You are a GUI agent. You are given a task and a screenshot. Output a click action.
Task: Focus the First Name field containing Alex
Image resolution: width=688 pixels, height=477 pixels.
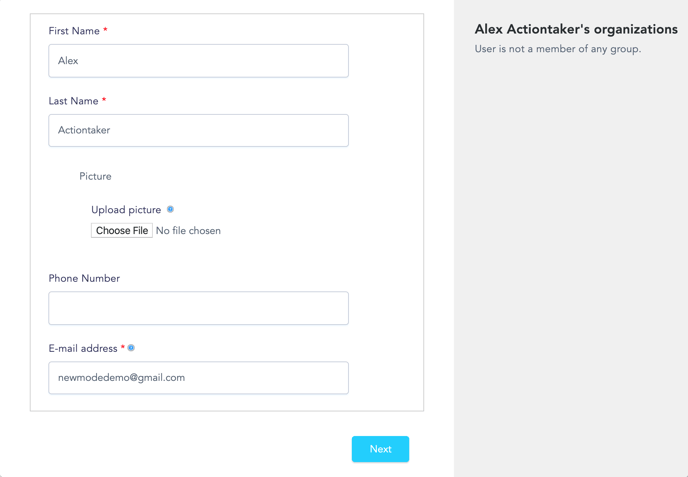point(198,61)
